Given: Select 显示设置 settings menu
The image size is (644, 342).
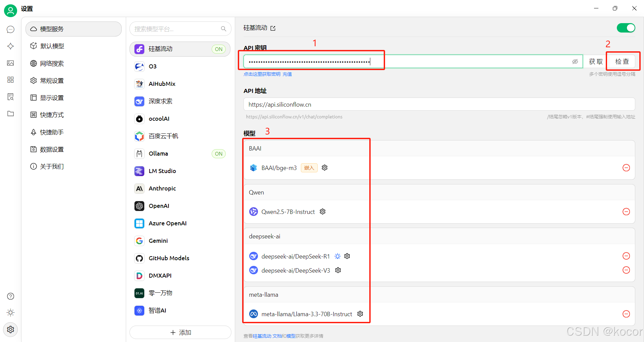Looking at the screenshot, I should (73, 98).
